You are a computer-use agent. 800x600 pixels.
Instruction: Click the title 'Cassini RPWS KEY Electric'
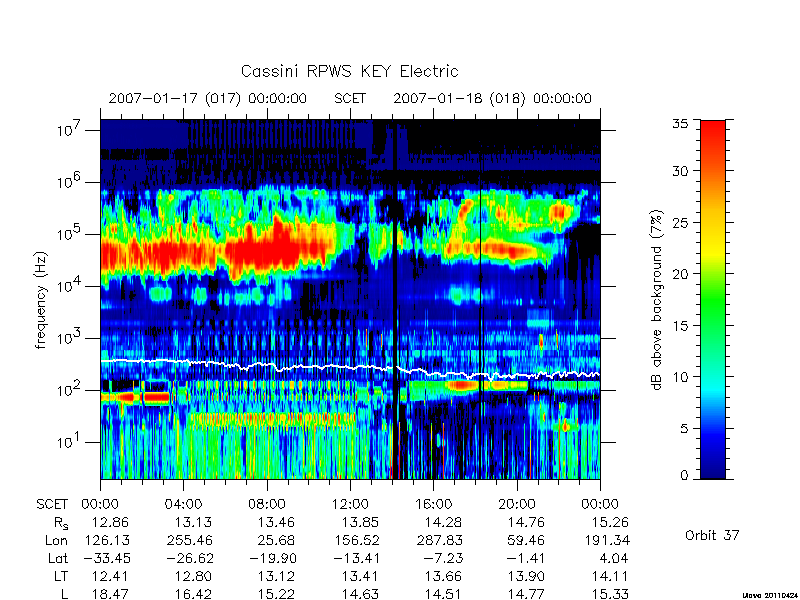349,71
